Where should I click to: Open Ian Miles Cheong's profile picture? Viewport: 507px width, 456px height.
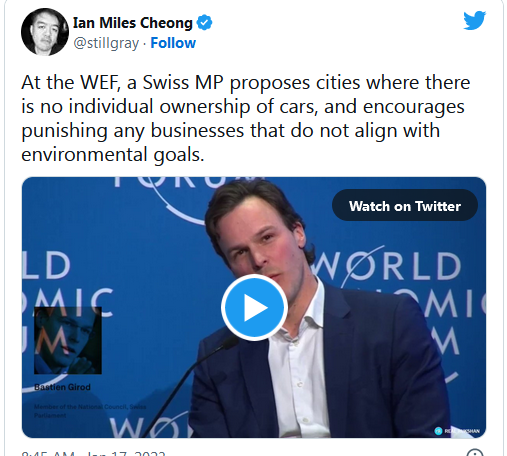pos(45,32)
